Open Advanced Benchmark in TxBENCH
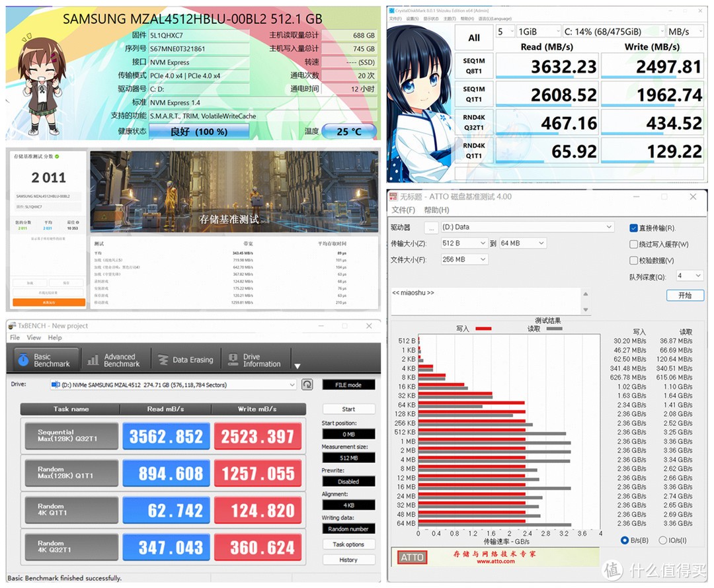 114,358
